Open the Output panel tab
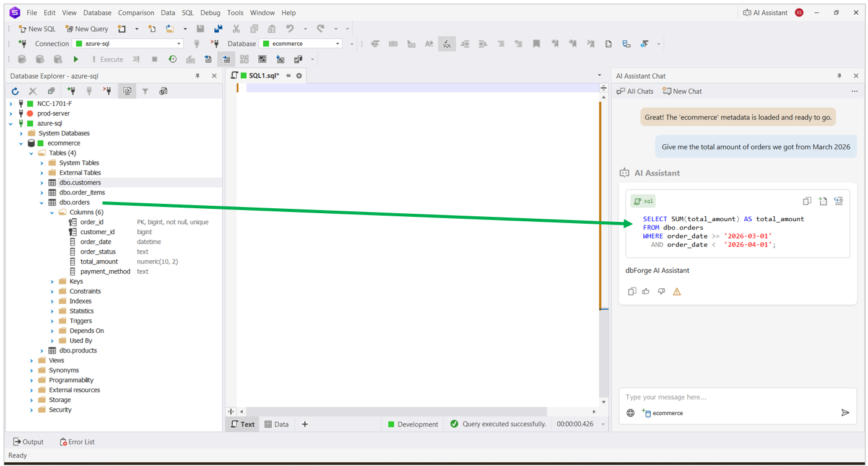This screenshot has height=466, width=868. coord(28,442)
